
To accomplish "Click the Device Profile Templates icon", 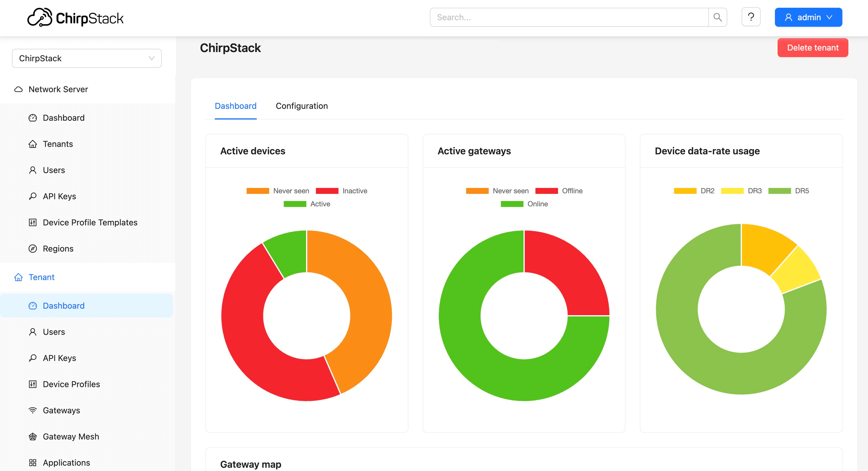I will (33, 222).
